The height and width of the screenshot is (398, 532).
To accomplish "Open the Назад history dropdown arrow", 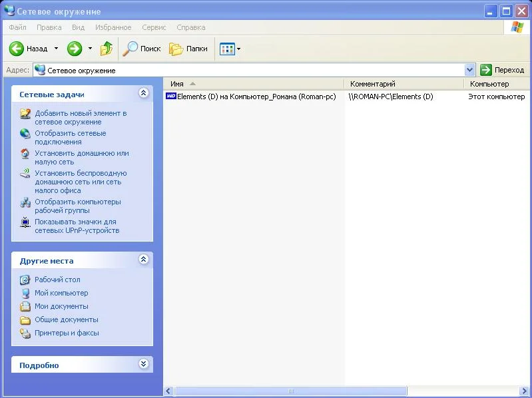I will [x=56, y=49].
